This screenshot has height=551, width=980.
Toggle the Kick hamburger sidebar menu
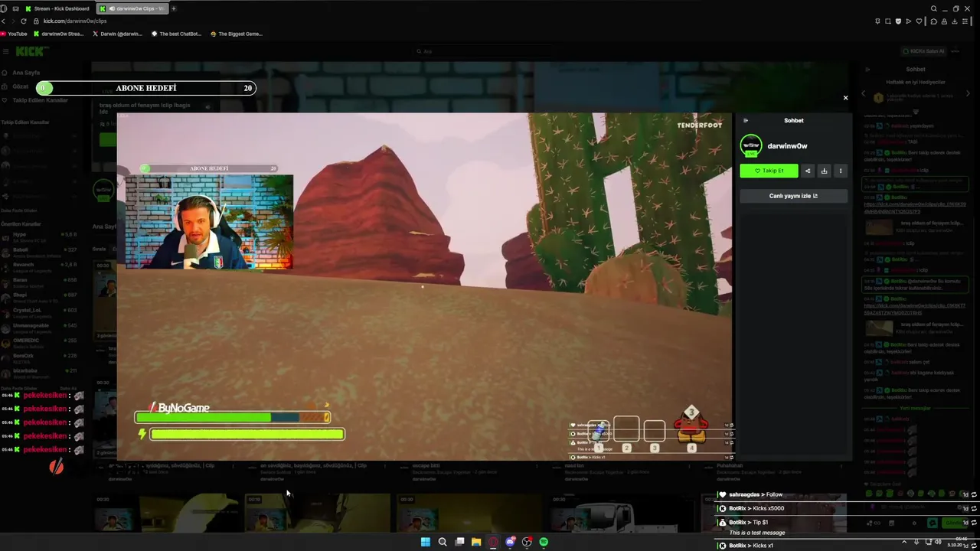[x=5, y=51]
